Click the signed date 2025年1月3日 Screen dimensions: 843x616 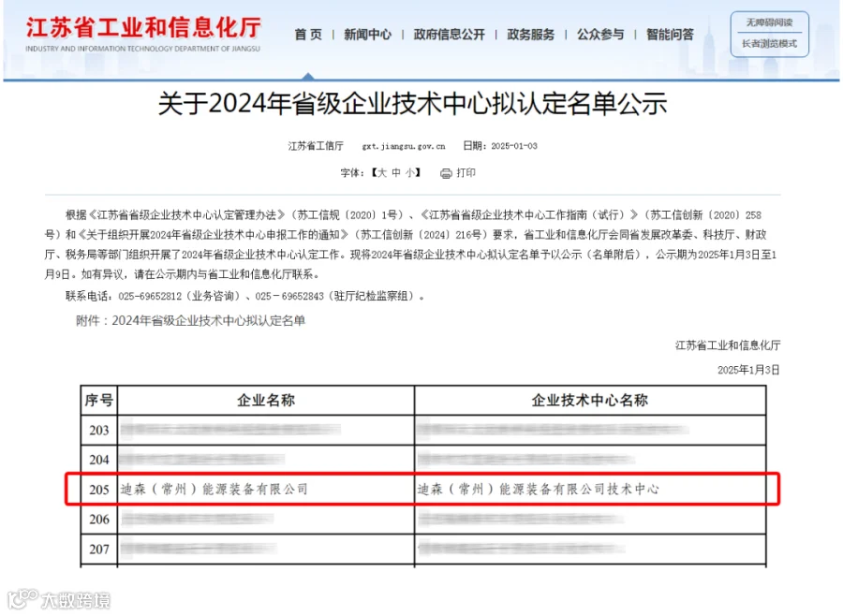tap(747, 370)
